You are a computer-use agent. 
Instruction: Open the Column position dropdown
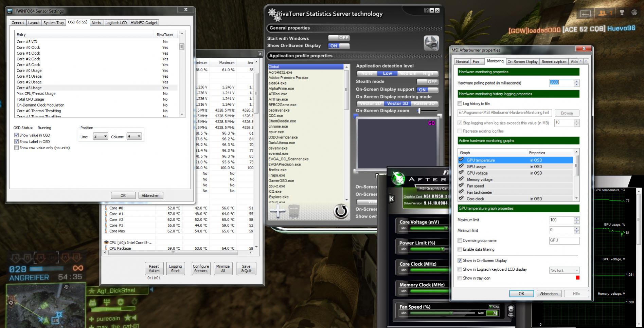[134, 136]
